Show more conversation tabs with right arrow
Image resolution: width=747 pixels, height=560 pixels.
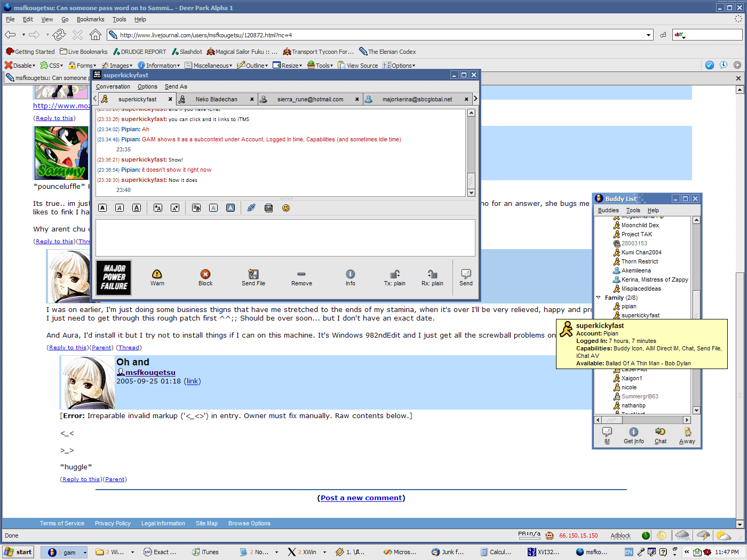(x=475, y=99)
